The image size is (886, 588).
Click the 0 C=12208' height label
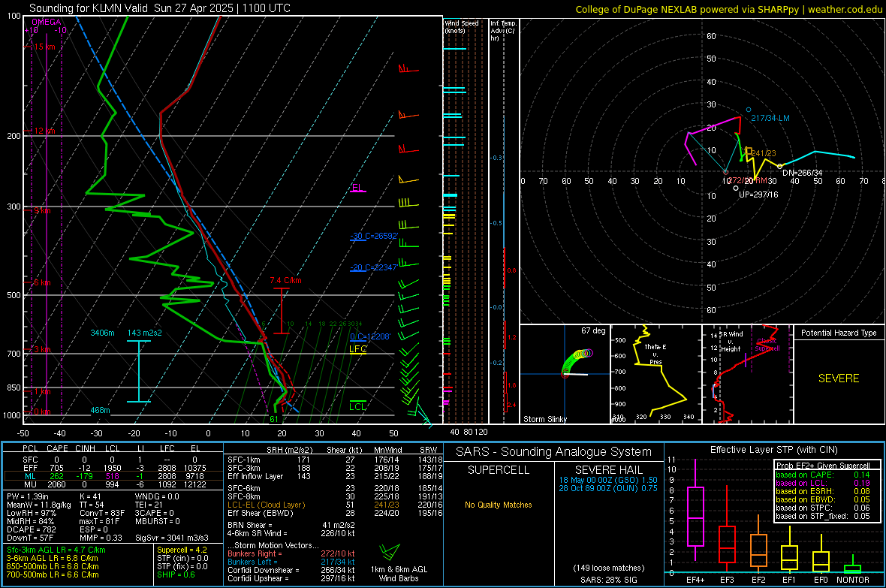coord(370,336)
